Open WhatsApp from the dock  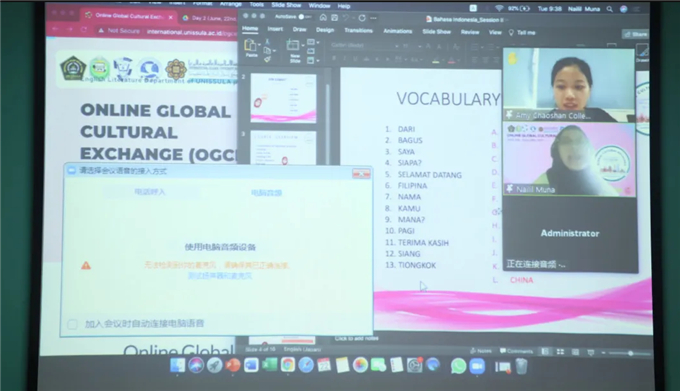[458, 366]
